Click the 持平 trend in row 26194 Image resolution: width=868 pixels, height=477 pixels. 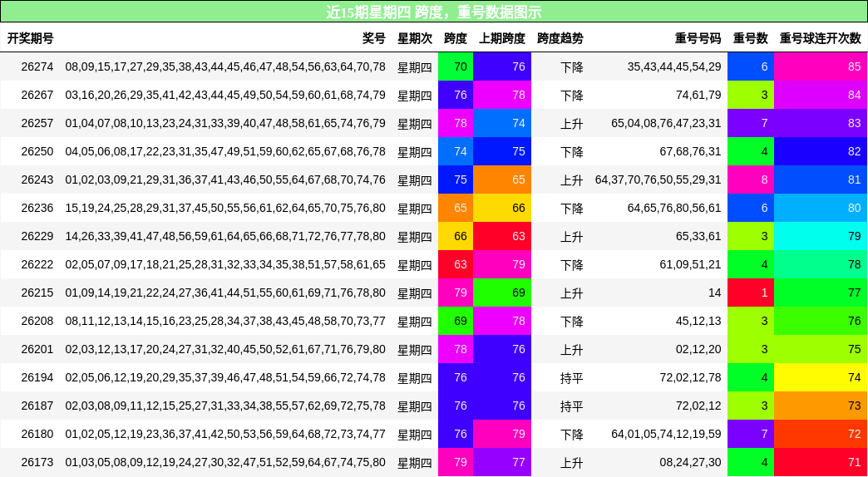[x=571, y=377]
